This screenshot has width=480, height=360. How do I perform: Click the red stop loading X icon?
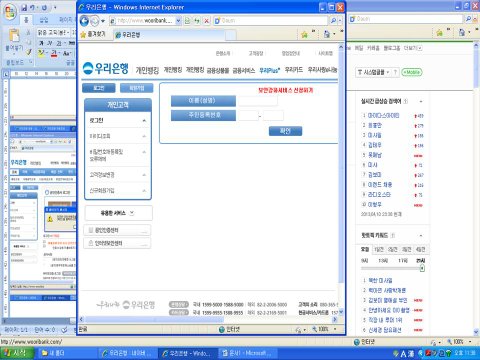207,21
